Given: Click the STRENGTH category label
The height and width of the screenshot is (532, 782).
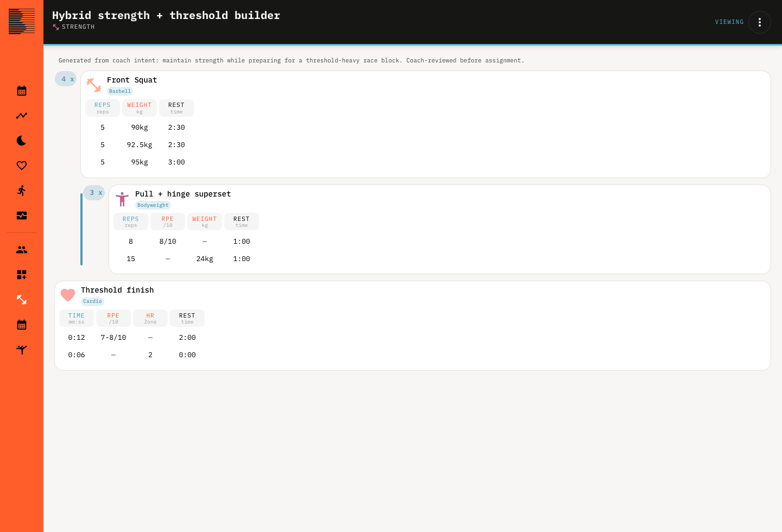Looking at the screenshot, I should [x=78, y=27].
